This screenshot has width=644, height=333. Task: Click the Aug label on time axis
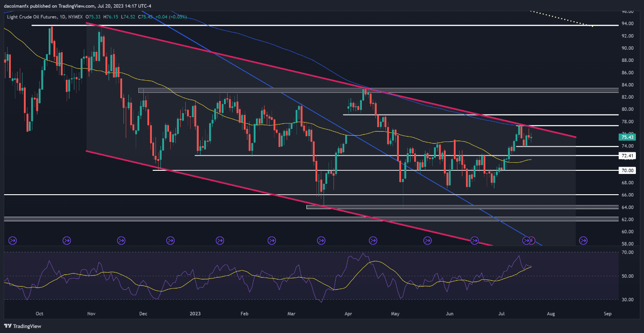pos(551,313)
